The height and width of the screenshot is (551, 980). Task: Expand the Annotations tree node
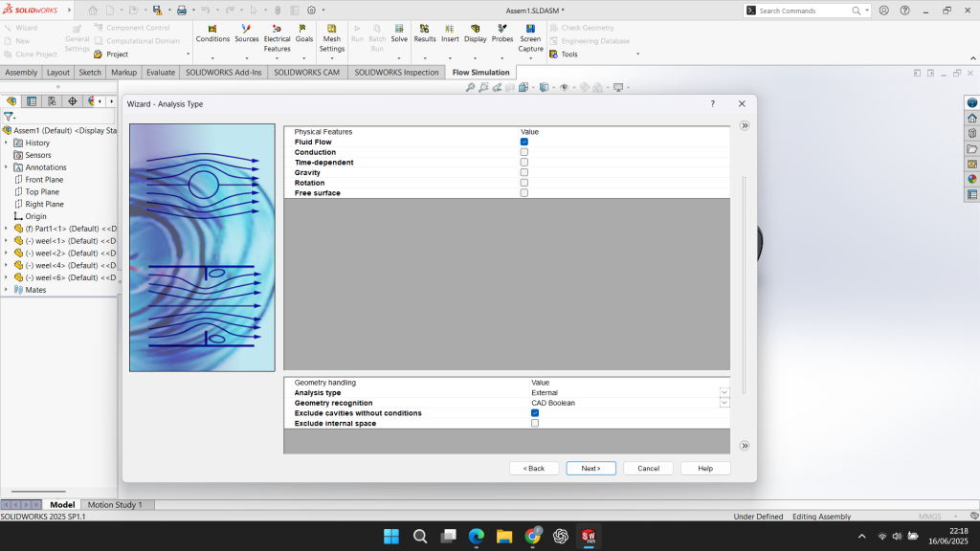pyautogui.click(x=6, y=167)
